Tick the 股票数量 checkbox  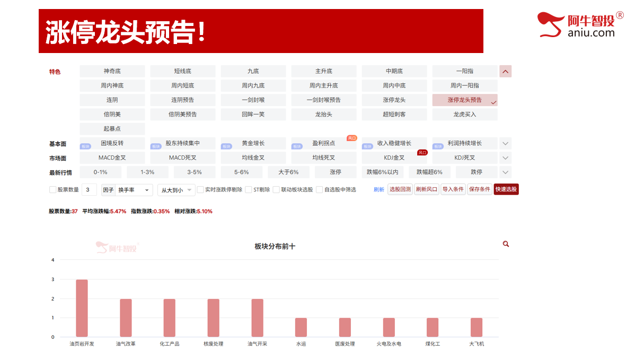tap(52, 190)
